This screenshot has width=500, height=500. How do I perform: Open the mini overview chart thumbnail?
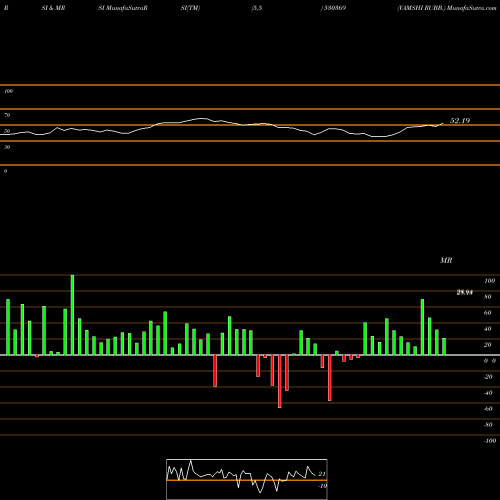coord(247,479)
